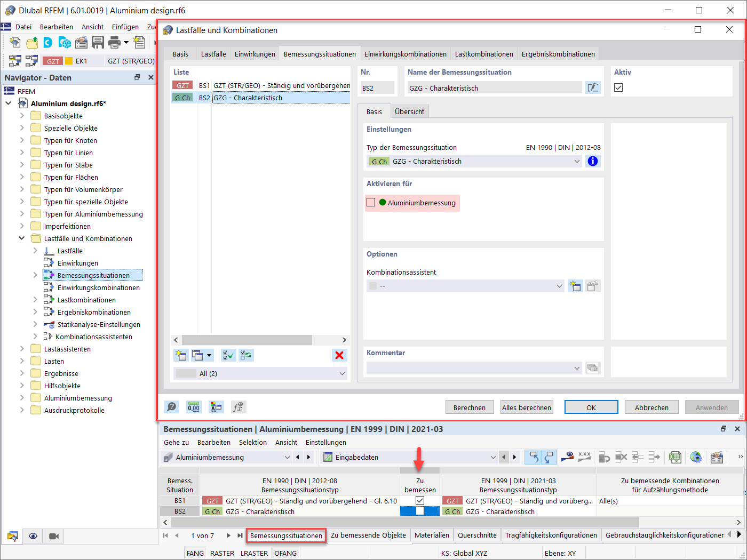Toggle the OFANG status button
Viewport: 747px width, 560px height.
(x=285, y=553)
